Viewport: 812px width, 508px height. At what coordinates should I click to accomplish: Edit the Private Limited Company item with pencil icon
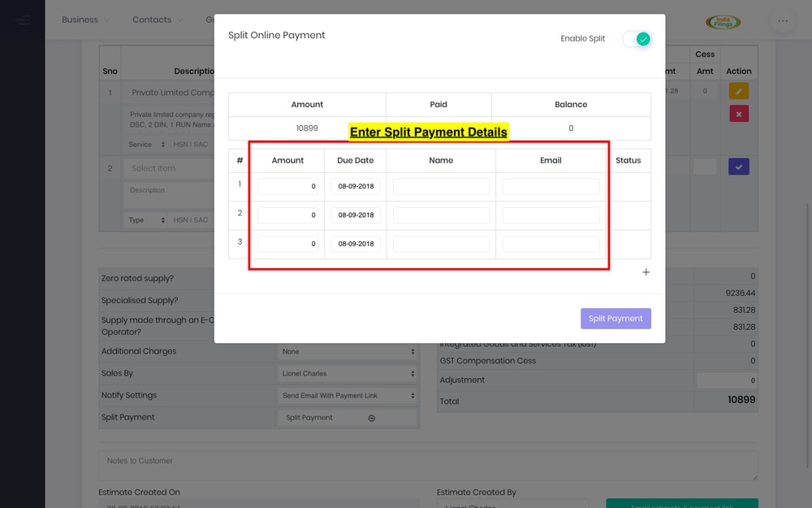[737, 91]
